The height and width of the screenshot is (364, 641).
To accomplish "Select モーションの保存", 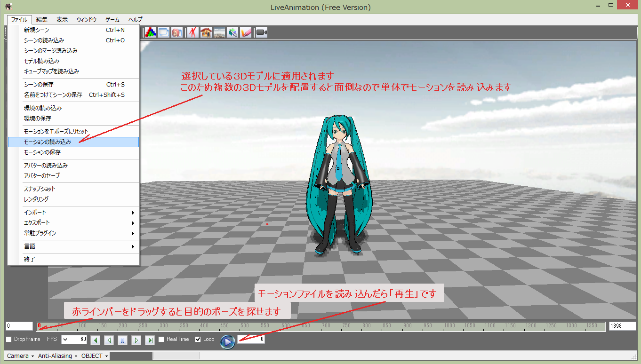I will coord(74,152).
